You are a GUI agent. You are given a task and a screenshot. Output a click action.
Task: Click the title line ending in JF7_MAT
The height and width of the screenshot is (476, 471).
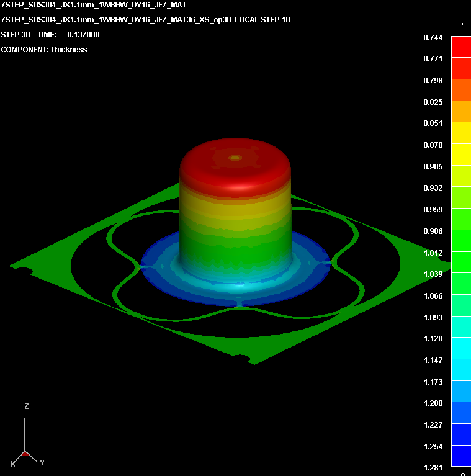point(94,5)
